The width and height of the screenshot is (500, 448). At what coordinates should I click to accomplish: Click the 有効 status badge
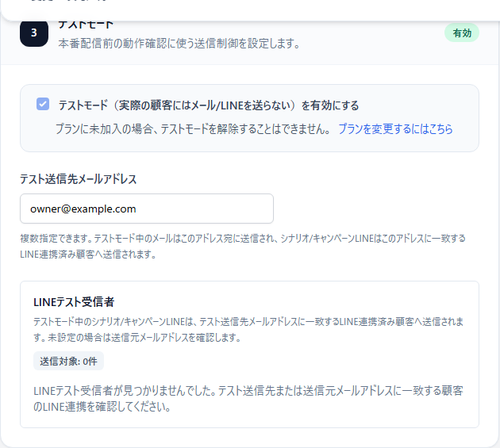462,33
